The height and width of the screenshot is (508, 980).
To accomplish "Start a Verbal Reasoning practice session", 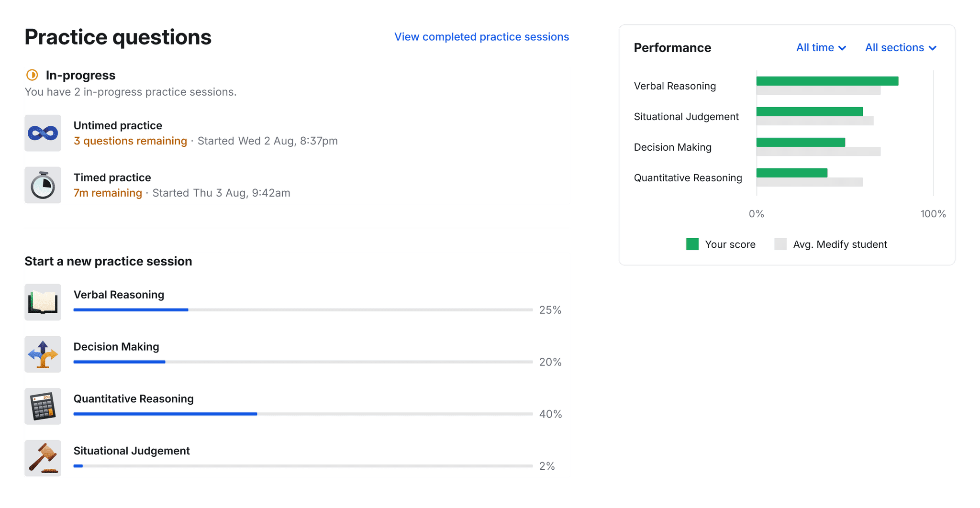I will (119, 295).
